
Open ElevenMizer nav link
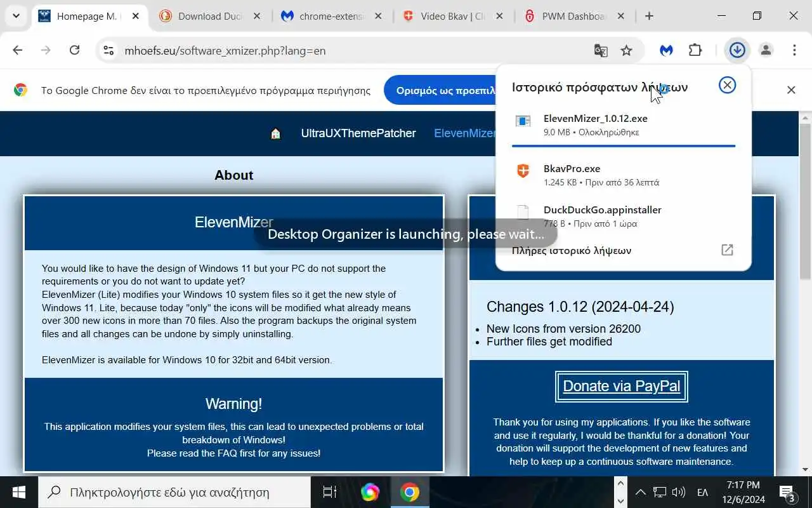[x=464, y=133]
